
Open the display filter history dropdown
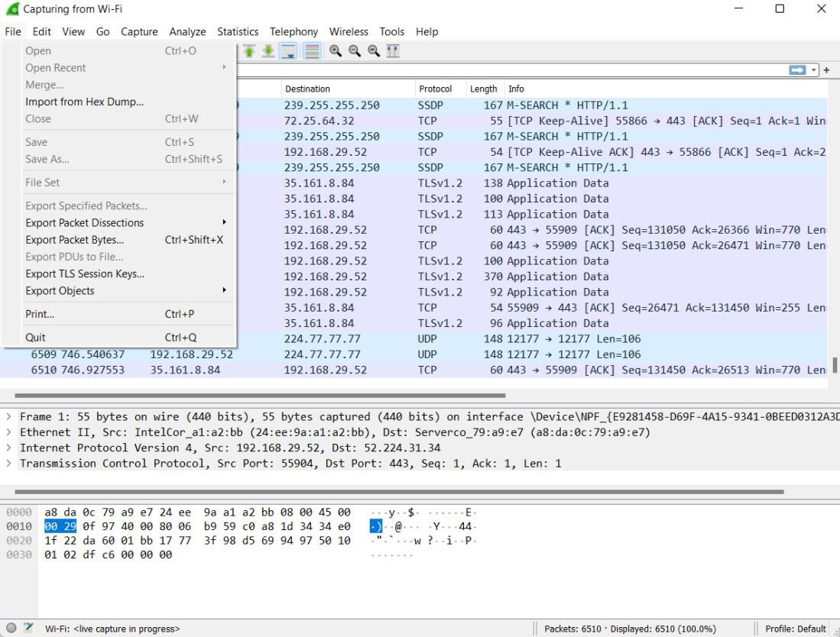point(813,70)
